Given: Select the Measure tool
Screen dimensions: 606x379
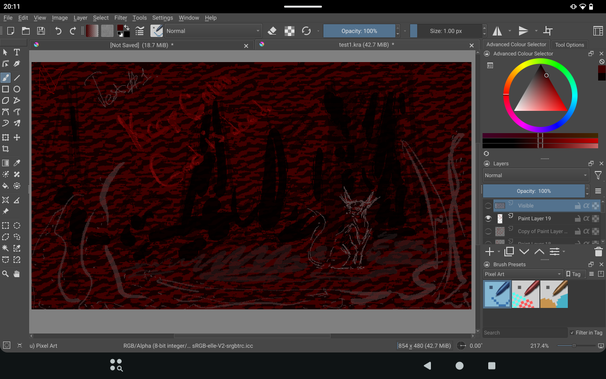Looking at the screenshot, I should [x=17, y=200].
